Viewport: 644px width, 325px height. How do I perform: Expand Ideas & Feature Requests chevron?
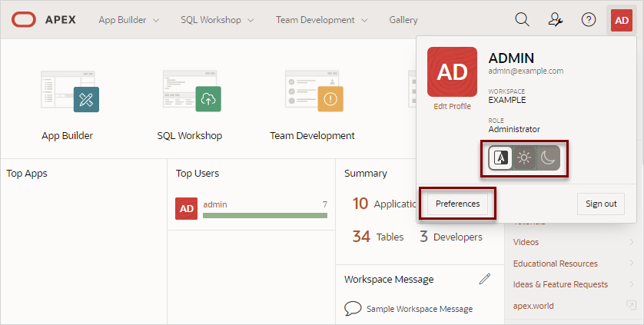(x=632, y=284)
